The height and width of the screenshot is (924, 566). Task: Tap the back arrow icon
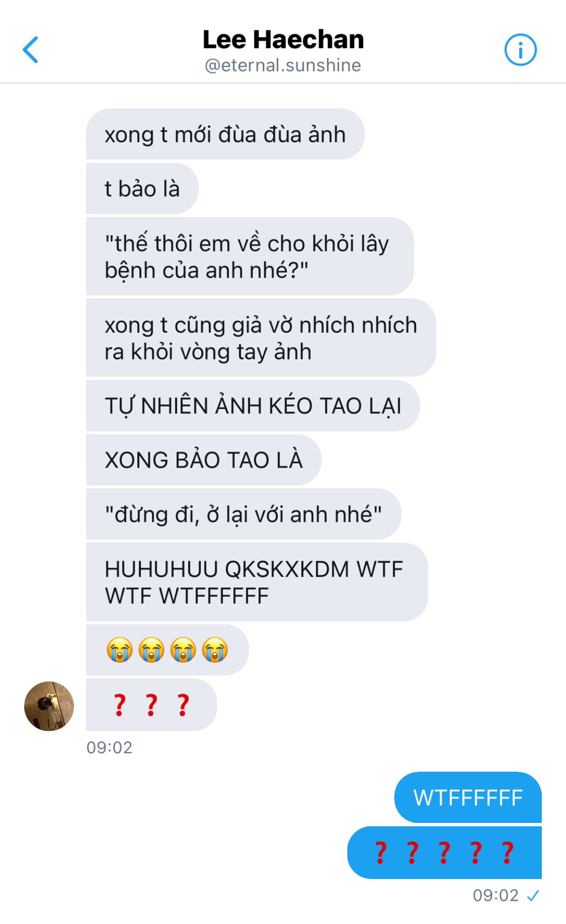[x=30, y=49]
